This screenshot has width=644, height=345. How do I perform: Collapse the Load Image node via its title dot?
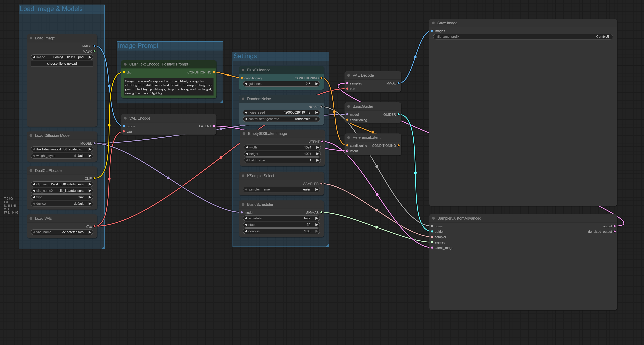[x=31, y=38]
